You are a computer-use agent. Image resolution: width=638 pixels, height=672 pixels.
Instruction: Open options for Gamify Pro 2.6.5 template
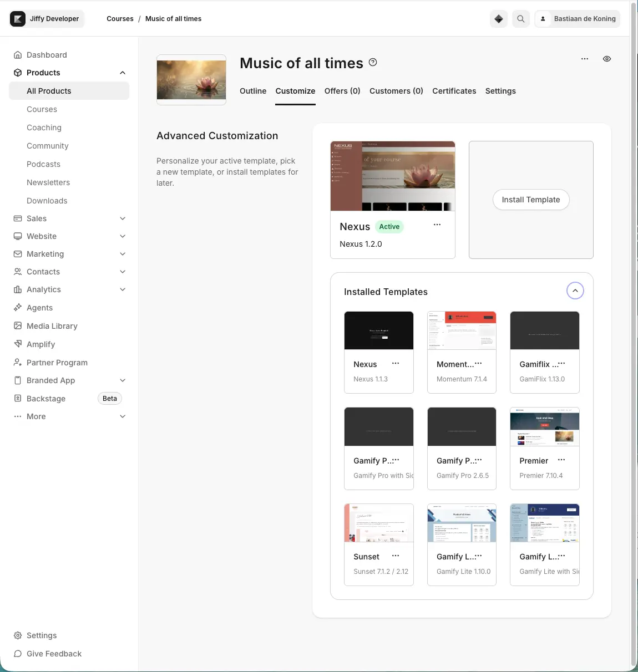[x=478, y=460]
